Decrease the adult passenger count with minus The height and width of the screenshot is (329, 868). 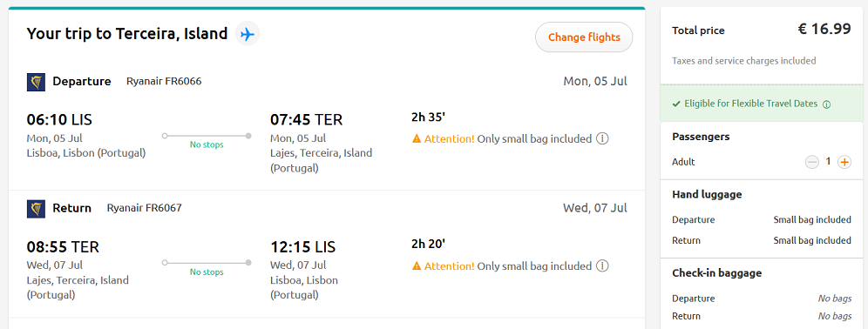point(812,162)
